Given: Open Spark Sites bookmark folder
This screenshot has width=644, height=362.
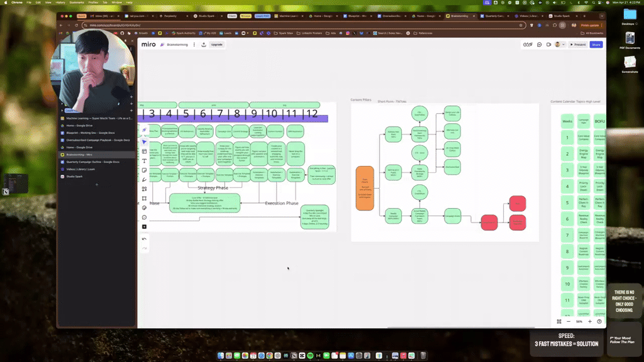Looking at the screenshot, I should tap(284, 33).
